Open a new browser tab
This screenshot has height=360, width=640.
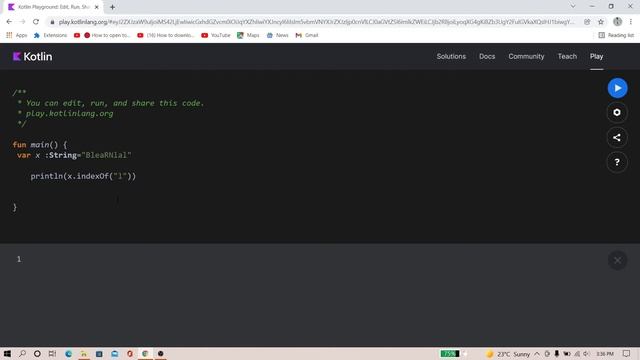[x=112, y=7]
